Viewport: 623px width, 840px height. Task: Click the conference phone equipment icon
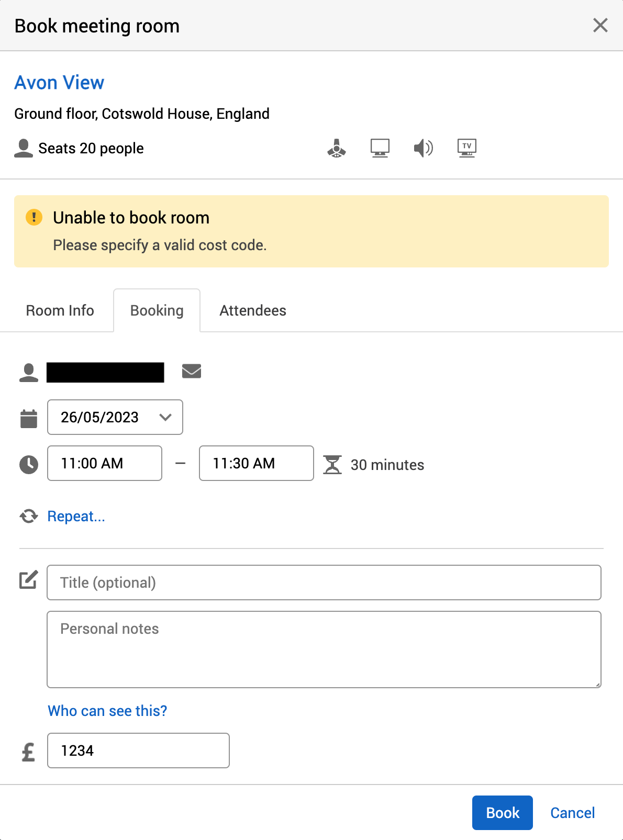click(337, 149)
